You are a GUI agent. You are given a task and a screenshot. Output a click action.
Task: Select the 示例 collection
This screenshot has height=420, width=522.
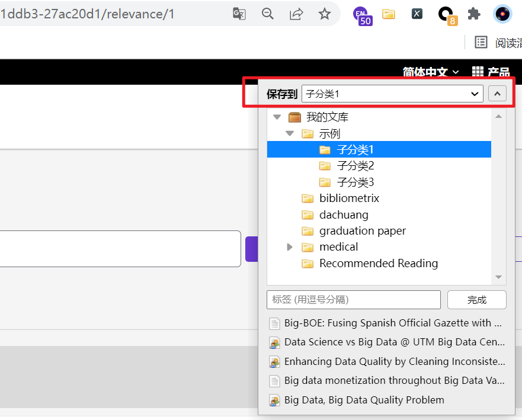pos(329,133)
